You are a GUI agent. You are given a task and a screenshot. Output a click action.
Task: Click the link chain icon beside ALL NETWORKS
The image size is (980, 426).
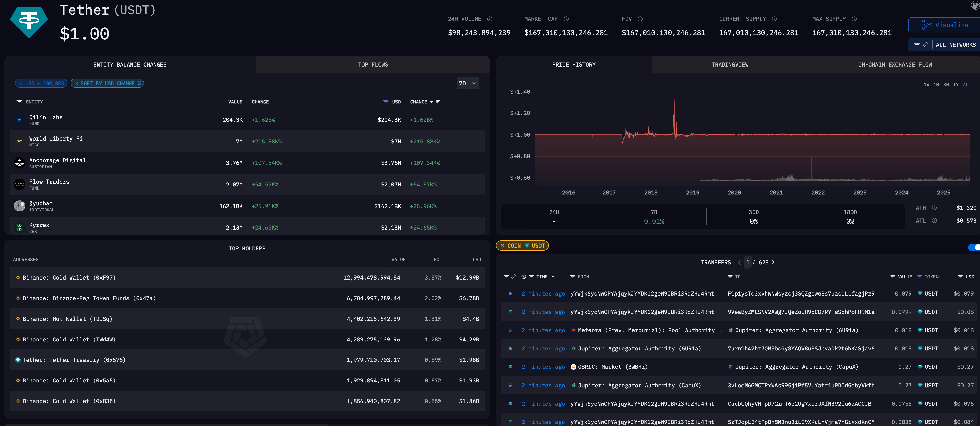(x=926, y=45)
